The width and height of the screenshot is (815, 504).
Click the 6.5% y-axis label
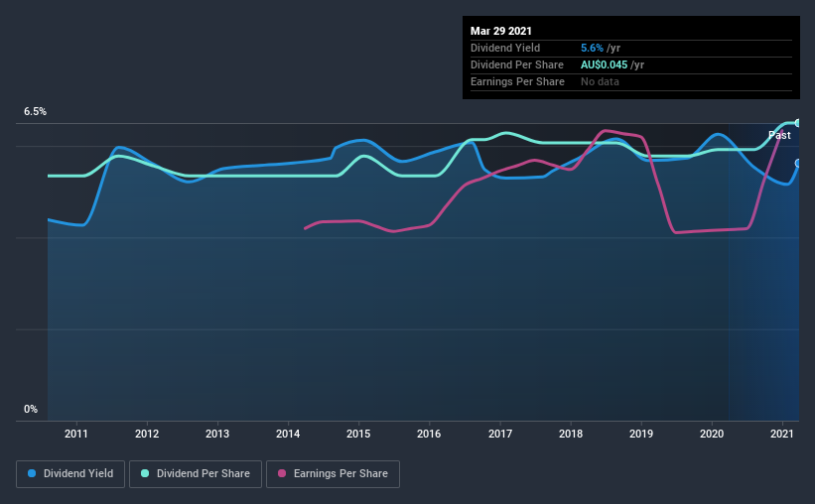[36, 112]
